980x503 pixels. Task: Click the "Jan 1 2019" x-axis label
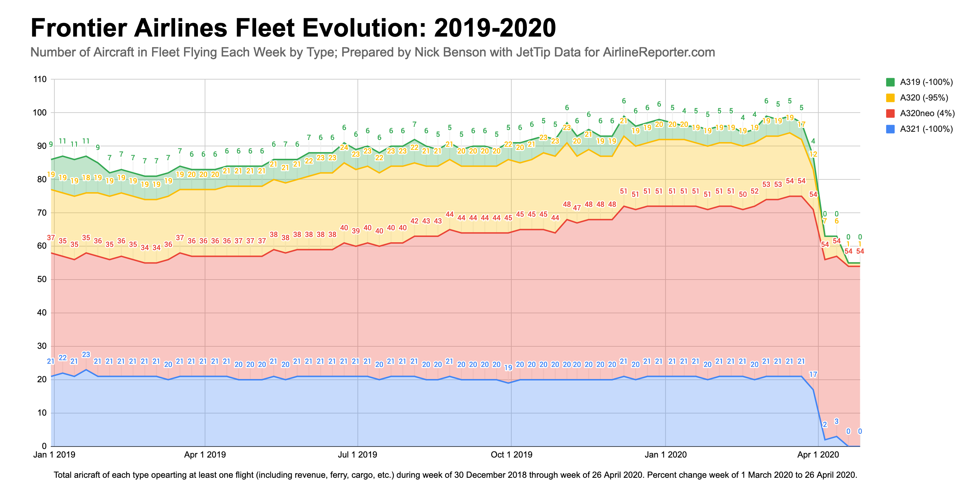point(54,455)
